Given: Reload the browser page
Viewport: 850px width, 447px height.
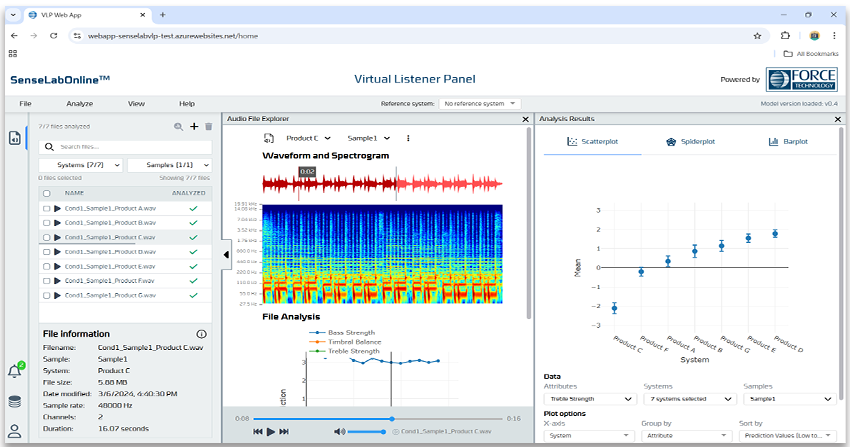Looking at the screenshot, I should click(53, 36).
